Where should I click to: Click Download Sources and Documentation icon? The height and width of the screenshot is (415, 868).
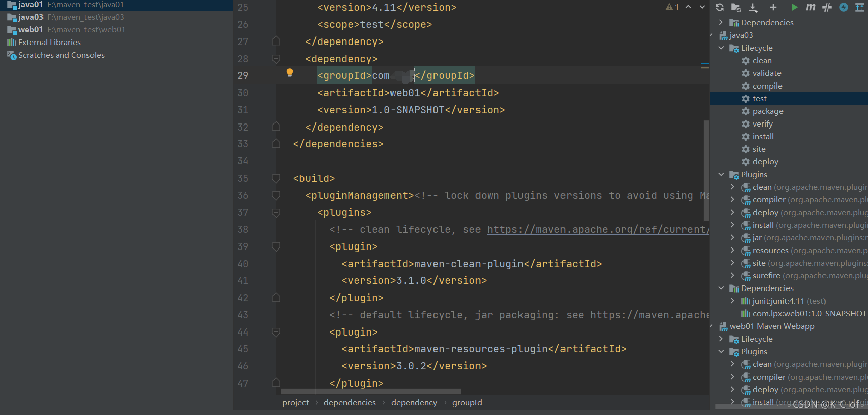753,7
